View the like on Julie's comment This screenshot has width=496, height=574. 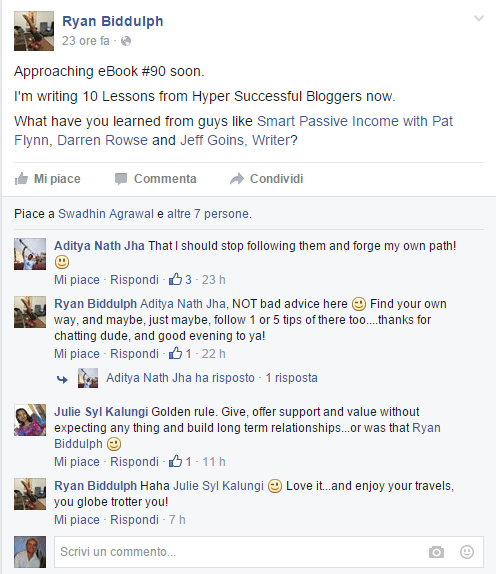(180, 462)
